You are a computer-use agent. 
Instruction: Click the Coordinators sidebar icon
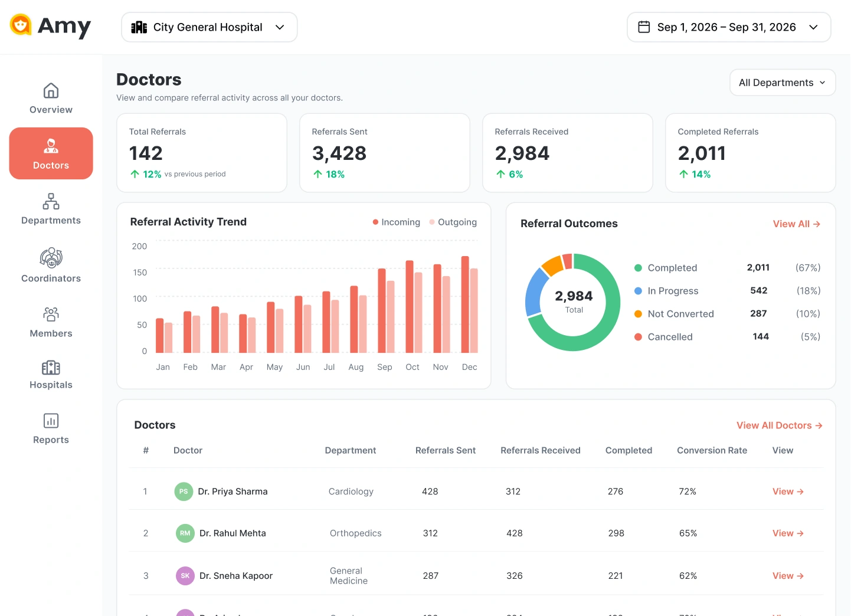(x=51, y=258)
